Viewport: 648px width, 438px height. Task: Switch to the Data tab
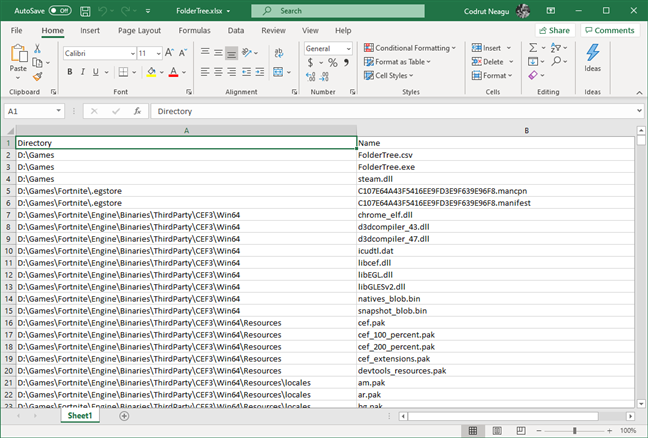click(236, 30)
